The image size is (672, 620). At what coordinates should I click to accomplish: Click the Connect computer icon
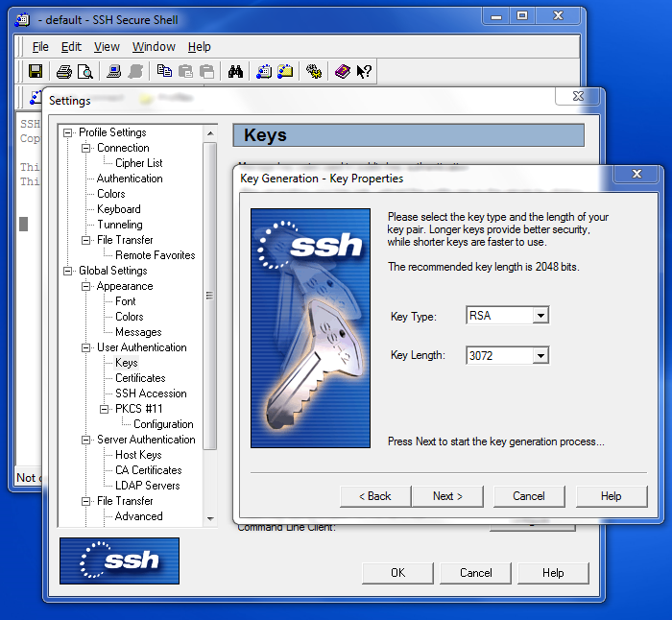point(114,71)
